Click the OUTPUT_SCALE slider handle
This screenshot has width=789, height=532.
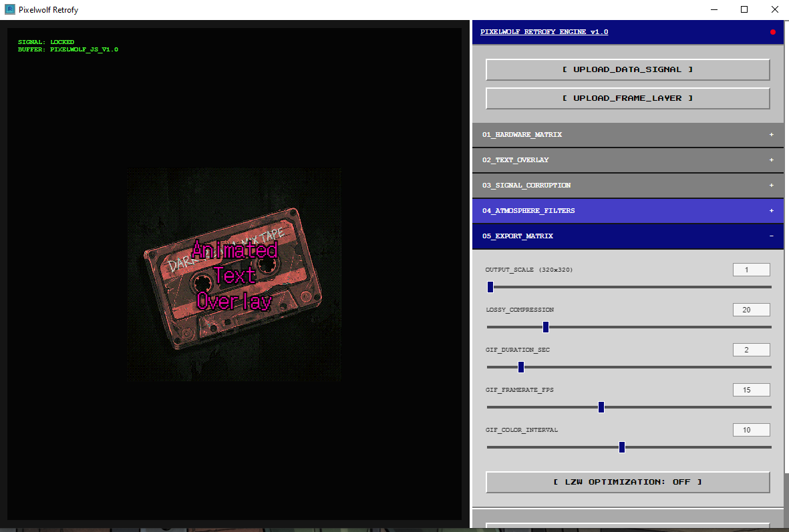pyautogui.click(x=490, y=286)
